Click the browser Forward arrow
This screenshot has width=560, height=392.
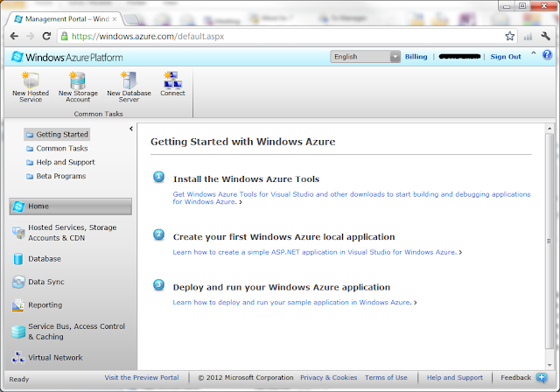(x=31, y=36)
